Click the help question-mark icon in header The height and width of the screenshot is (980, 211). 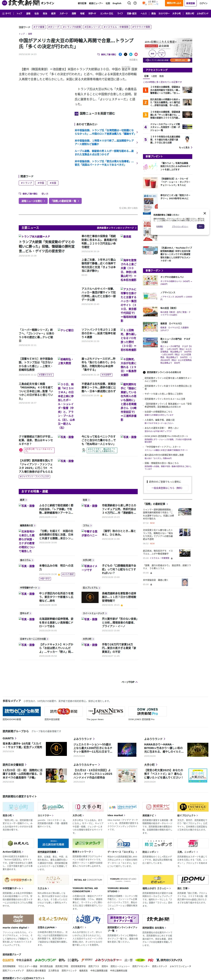(x=135, y=3)
